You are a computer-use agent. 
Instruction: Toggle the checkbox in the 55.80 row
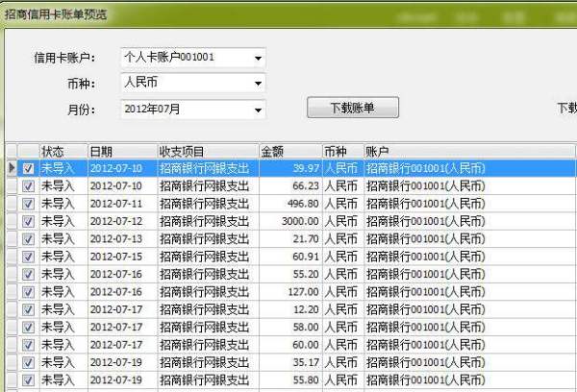[28, 380]
